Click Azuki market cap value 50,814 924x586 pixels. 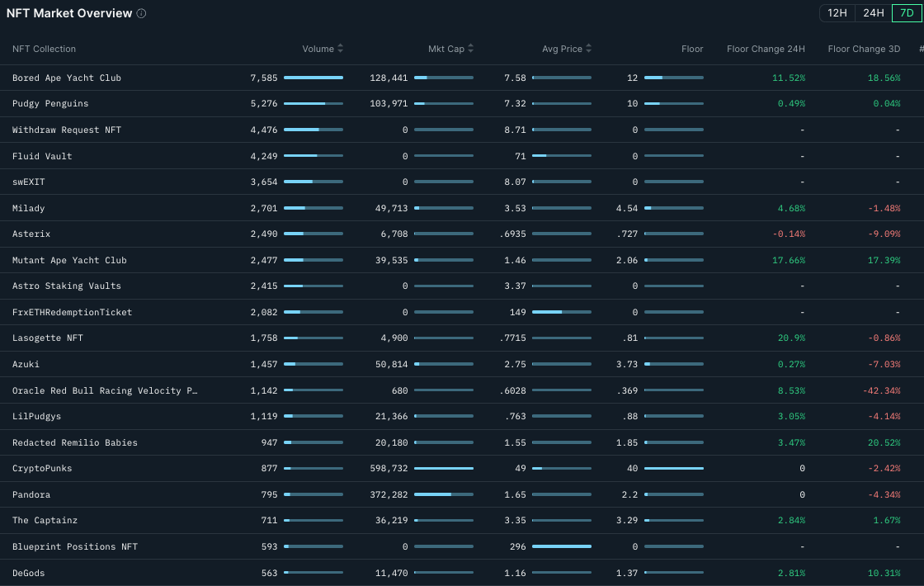[391, 364]
